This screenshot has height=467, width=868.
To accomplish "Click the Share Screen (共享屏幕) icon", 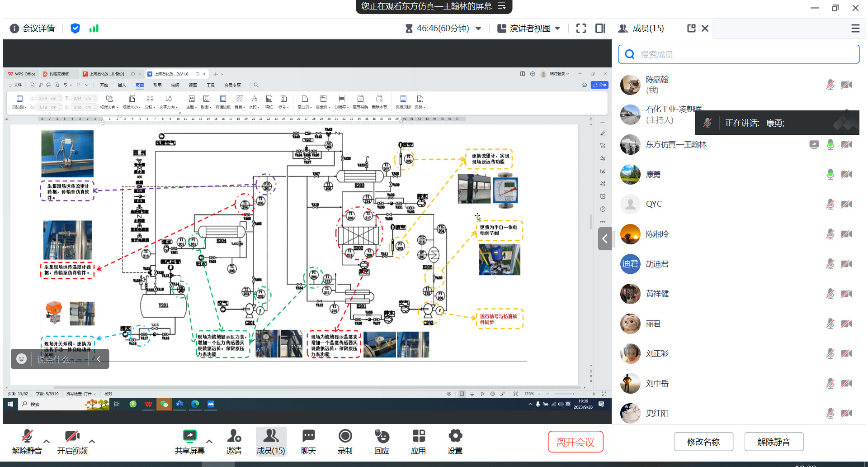I will (189, 436).
